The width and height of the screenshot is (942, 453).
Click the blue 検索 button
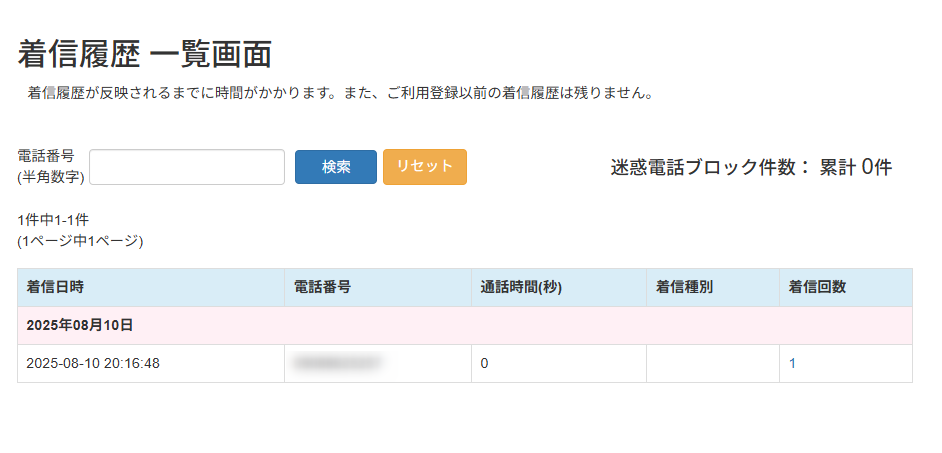336,167
